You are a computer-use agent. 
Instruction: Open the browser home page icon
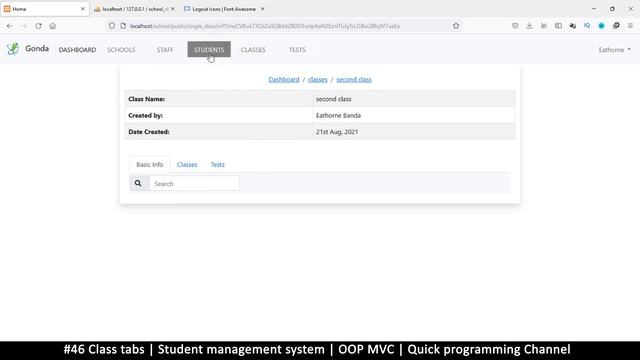53,26
